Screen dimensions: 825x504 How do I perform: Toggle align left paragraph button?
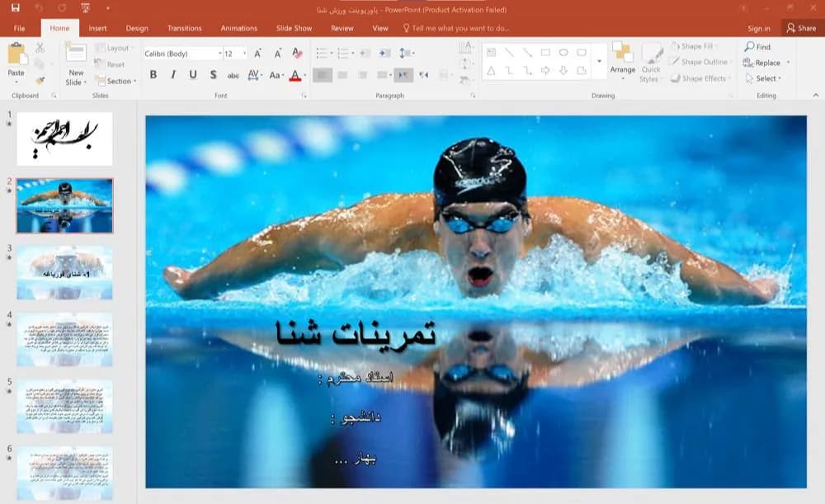point(323,75)
